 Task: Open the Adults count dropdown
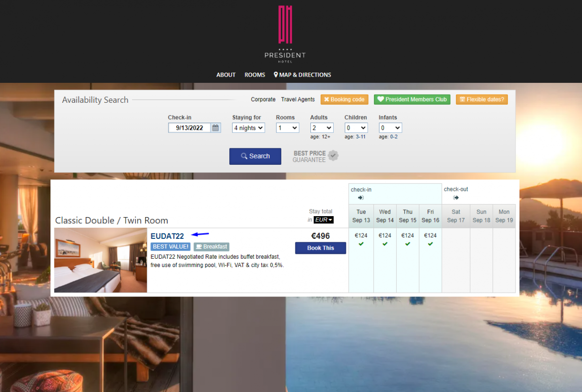(322, 128)
